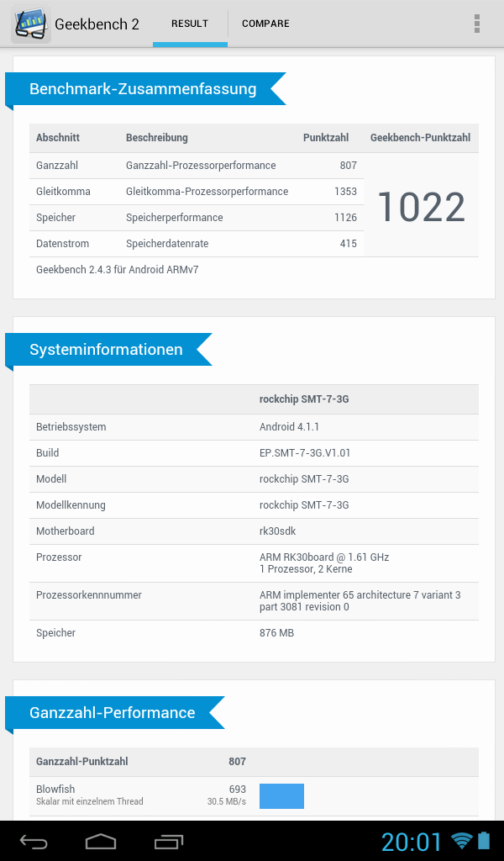Tap the 1022 Geekbench total score

pos(421,207)
